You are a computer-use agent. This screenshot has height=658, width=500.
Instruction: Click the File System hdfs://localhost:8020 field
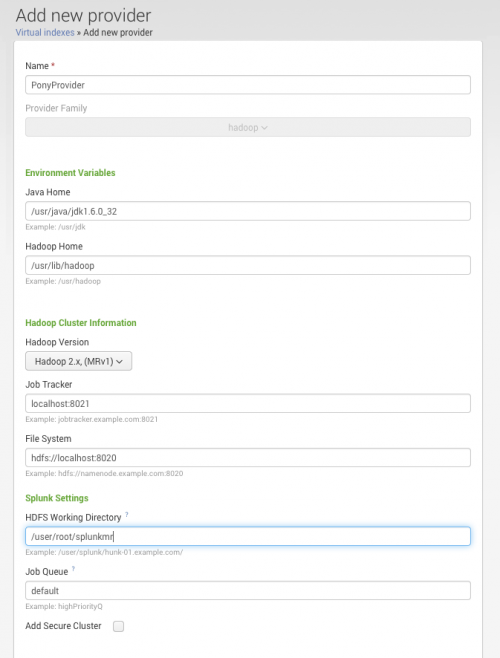(248, 457)
